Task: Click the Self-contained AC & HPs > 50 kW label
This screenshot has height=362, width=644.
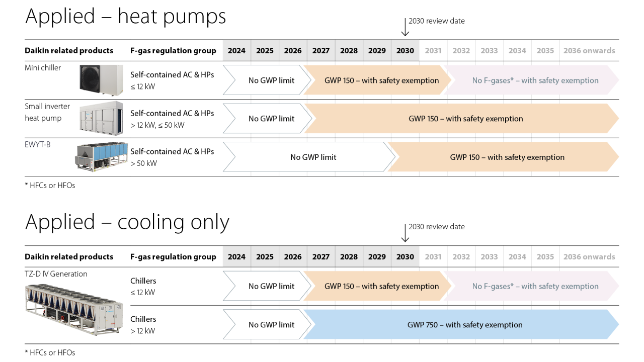Action: click(x=172, y=157)
